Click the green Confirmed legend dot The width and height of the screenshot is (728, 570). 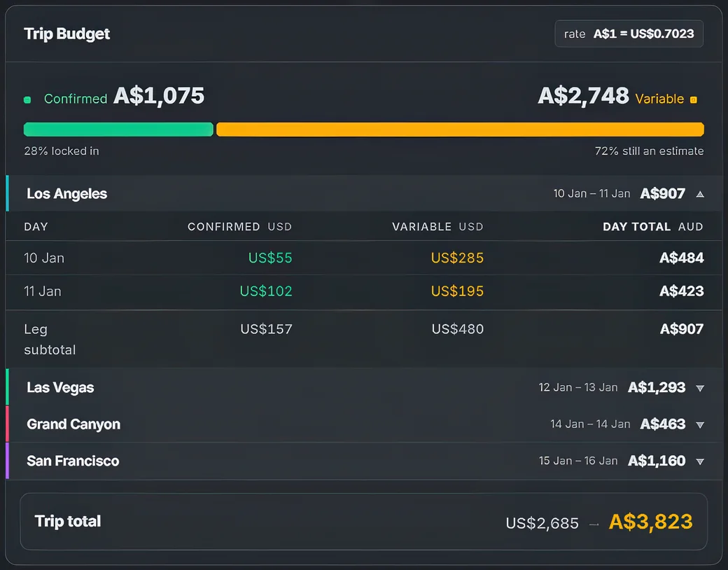tap(27, 99)
